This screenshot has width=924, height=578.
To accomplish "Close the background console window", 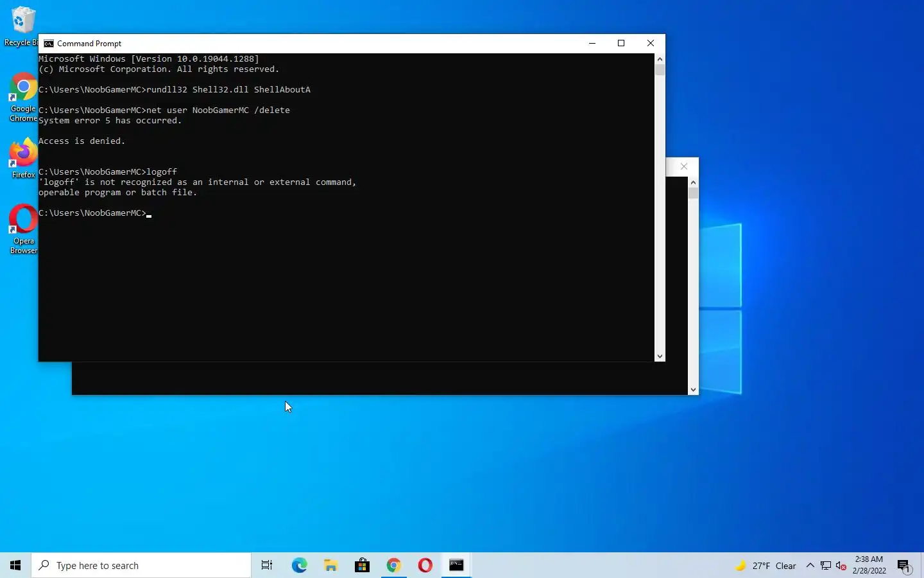I will click(684, 166).
